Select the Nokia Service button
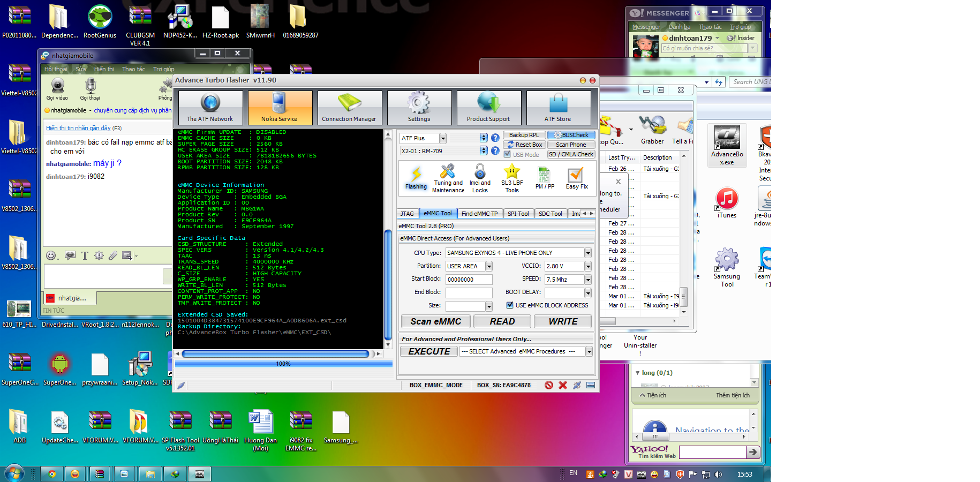The image size is (980, 482). tap(280, 108)
